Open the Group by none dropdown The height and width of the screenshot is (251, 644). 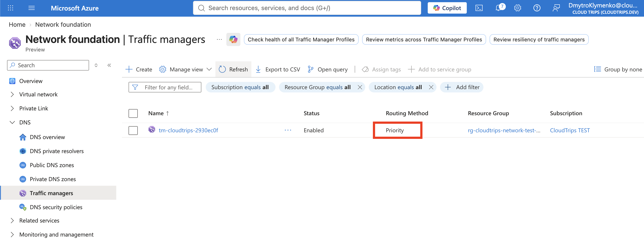618,69
